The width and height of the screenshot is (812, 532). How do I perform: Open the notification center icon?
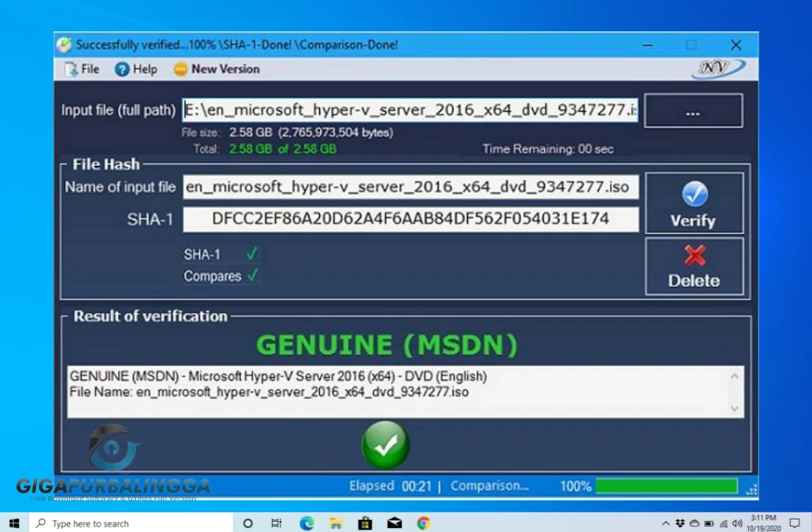click(795, 523)
